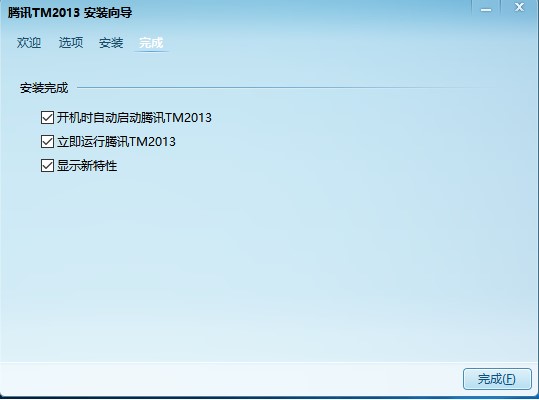Click the 显示新特性 label text
This screenshot has width=539, height=400.
(x=87, y=166)
